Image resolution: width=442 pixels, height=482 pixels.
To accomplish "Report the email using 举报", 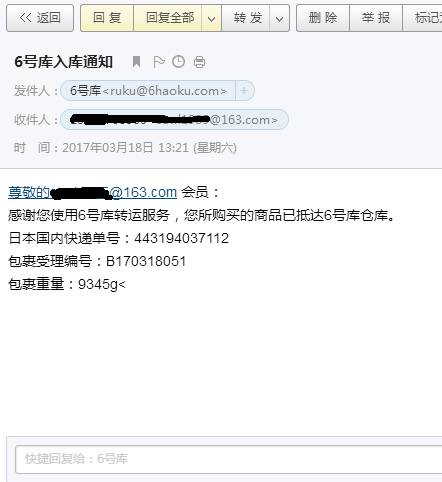I will tap(376, 18).
